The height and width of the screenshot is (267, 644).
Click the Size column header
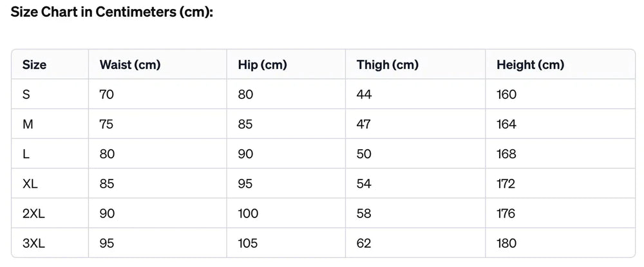(35, 65)
